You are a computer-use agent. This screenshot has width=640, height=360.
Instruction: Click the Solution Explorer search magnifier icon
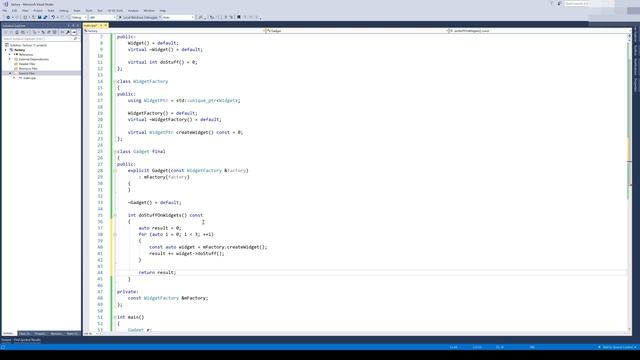(x=76, y=39)
